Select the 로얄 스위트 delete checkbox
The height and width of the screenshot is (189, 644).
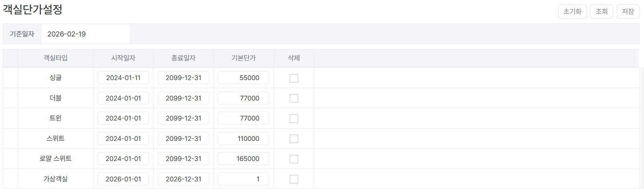[x=294, y=159]
